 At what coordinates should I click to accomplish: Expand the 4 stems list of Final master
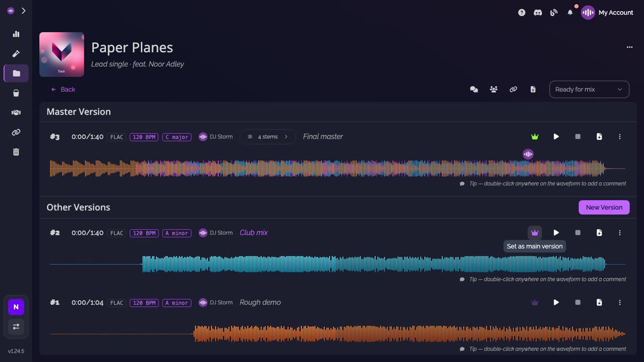point(268,137)
